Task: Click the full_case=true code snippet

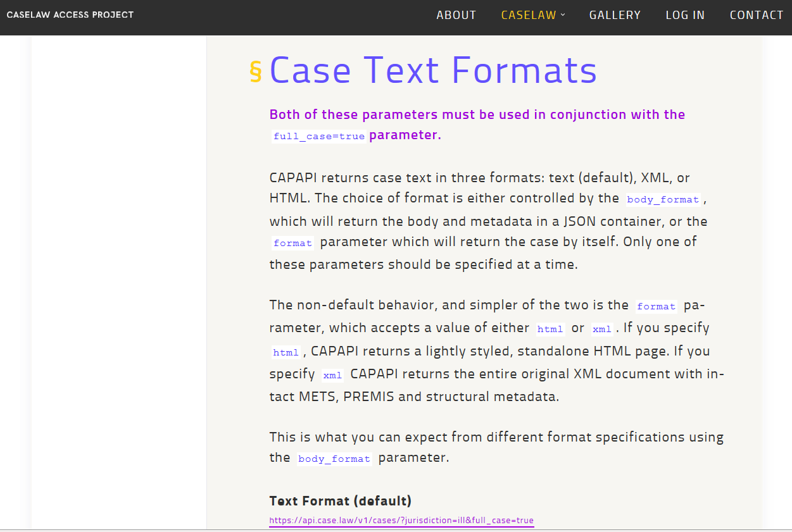Action: point(319,136)
